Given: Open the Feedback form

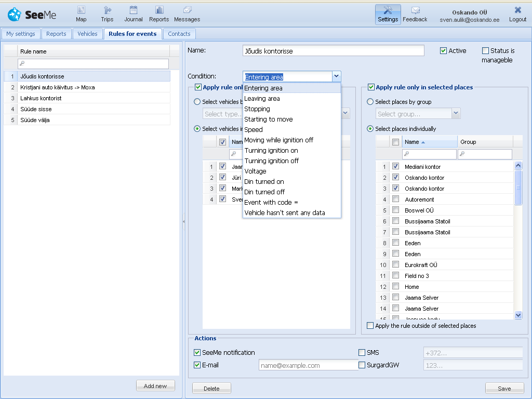Looking at the screenshot, I should coord(415,14).
